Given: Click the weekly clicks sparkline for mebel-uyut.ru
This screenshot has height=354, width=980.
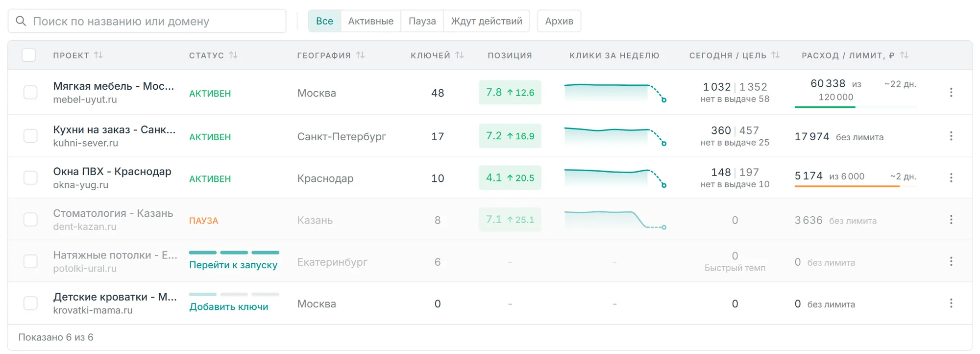Looking at the screenshot, I should [615, 92].
